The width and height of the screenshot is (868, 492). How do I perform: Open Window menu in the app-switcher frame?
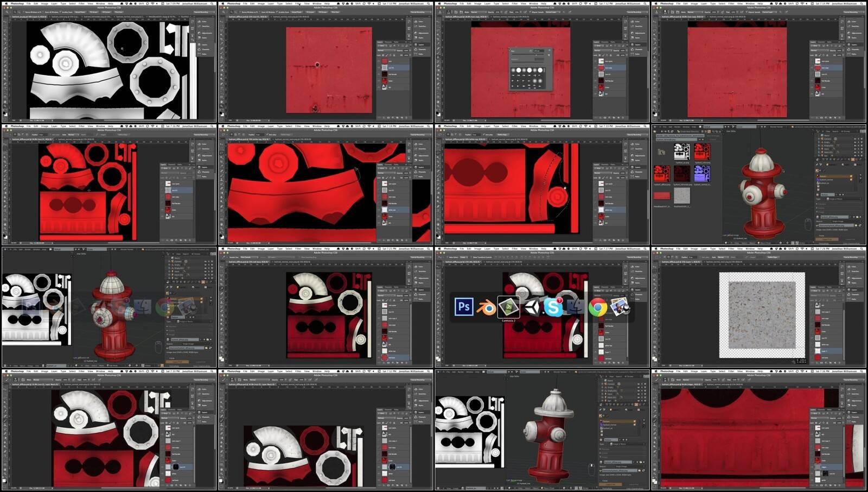pos(534,249)
